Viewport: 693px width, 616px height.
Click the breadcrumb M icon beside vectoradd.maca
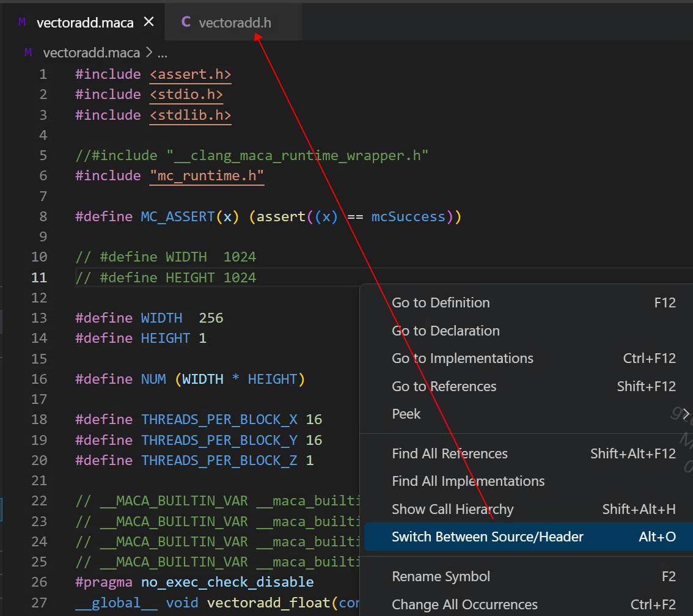click(28, 53)
